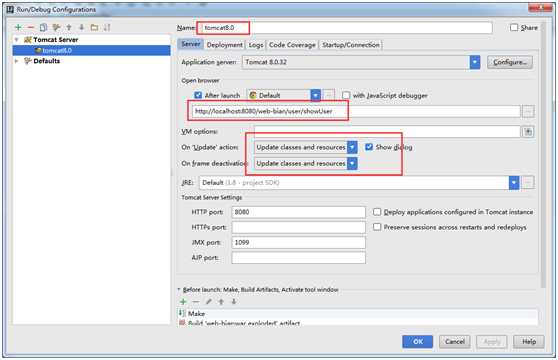
Task: Expand the Defaults tree node
Action: pos(16,61)
